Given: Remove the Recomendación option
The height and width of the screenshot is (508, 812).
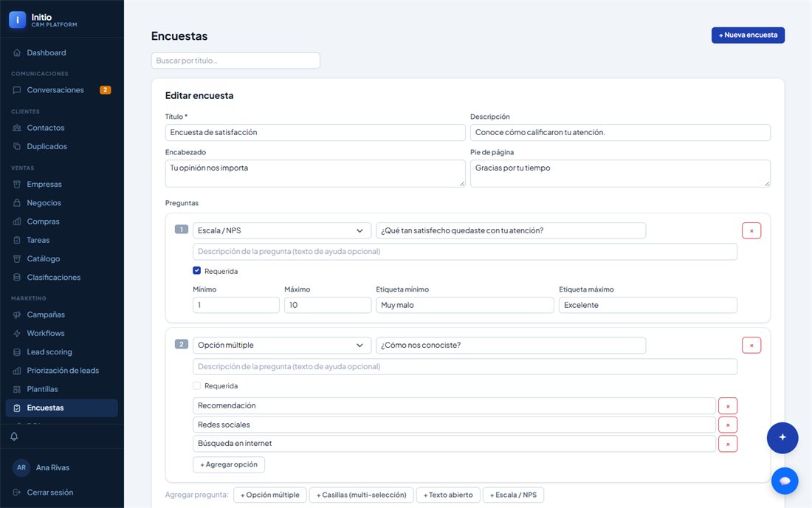Looking at the screenshot, I should [728, 406].
